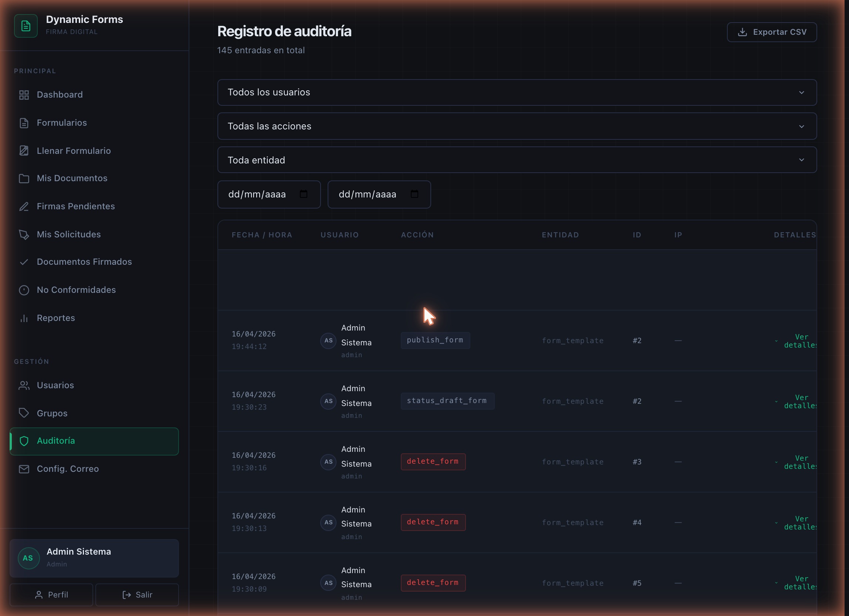849x616 pixels.
Task: Click delete_form badge in row #3
Action: [433, 461]
